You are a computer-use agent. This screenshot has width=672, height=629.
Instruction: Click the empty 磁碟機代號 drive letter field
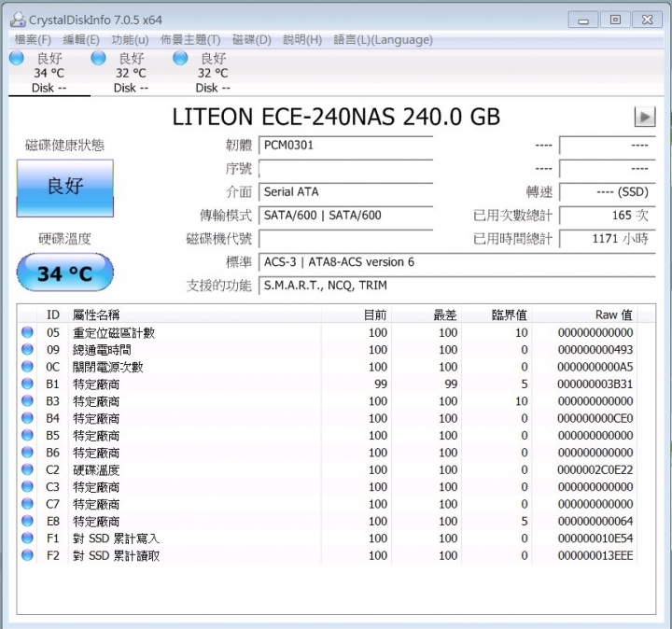[x=345, y=239]
